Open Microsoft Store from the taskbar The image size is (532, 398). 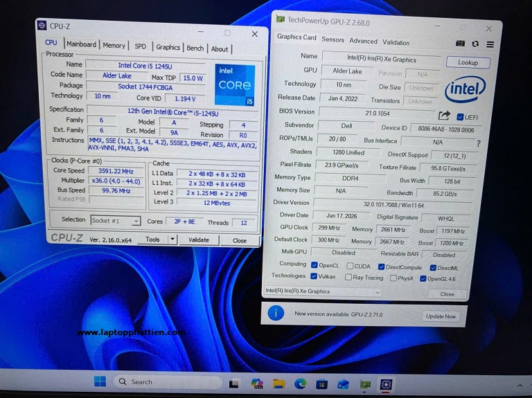[321, 384]
